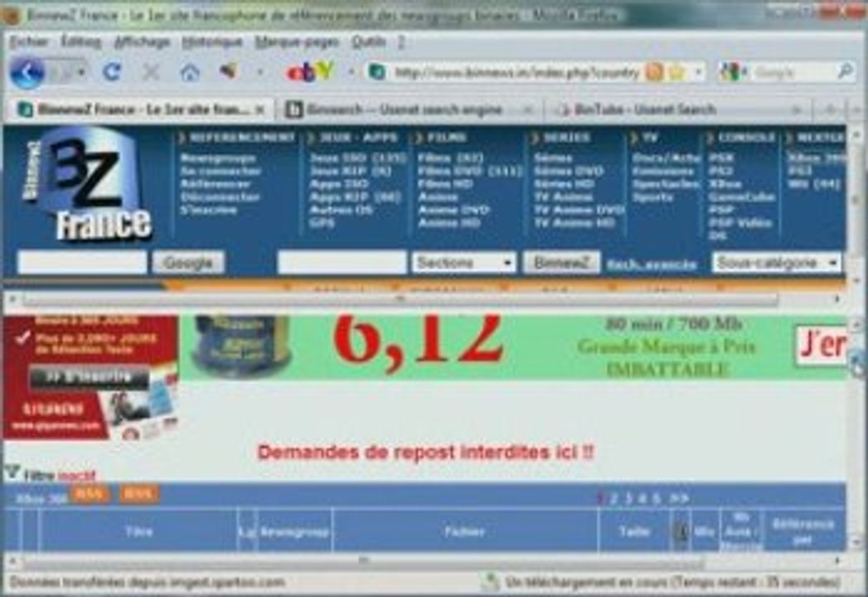Image resolution: width=868 pixels, height=597 pixels.
Task: Open the Fichier menu
Action: point(29,42)
